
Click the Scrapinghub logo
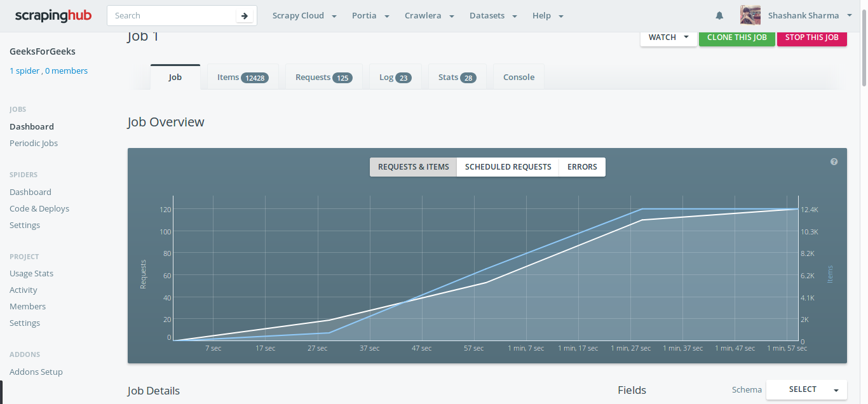click(x=53, y=16)
